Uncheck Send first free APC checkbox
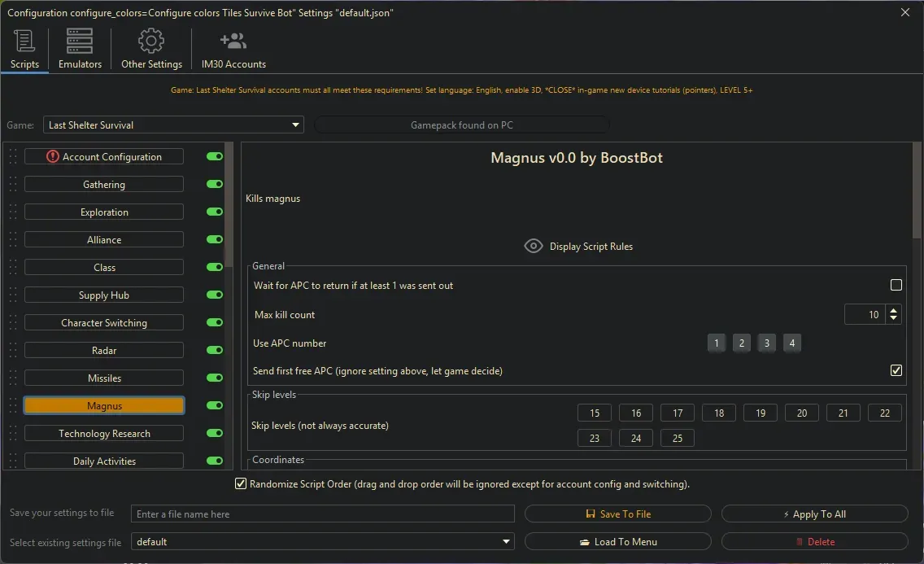The width and height of the screenshot is (924, 564). pos(896,370)
